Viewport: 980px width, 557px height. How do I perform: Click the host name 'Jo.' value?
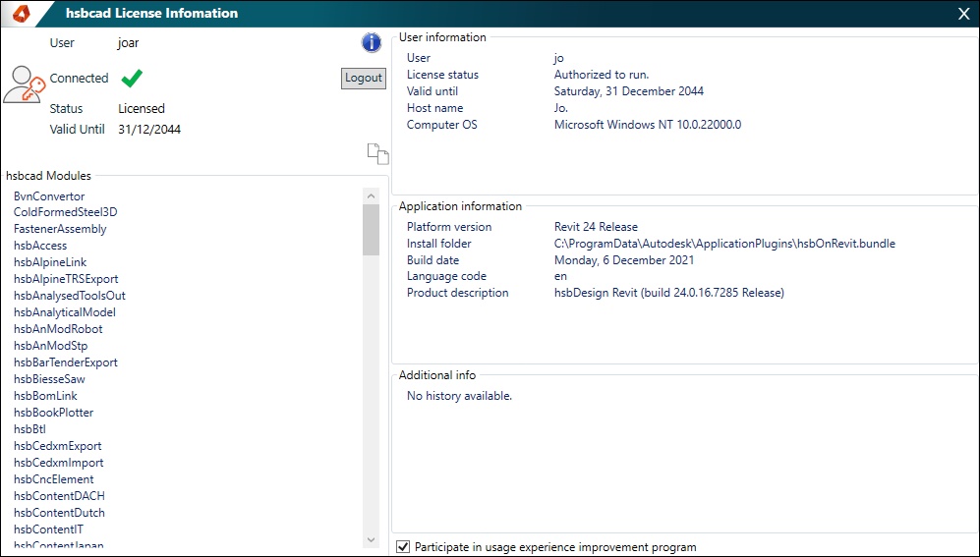(560, 108)
